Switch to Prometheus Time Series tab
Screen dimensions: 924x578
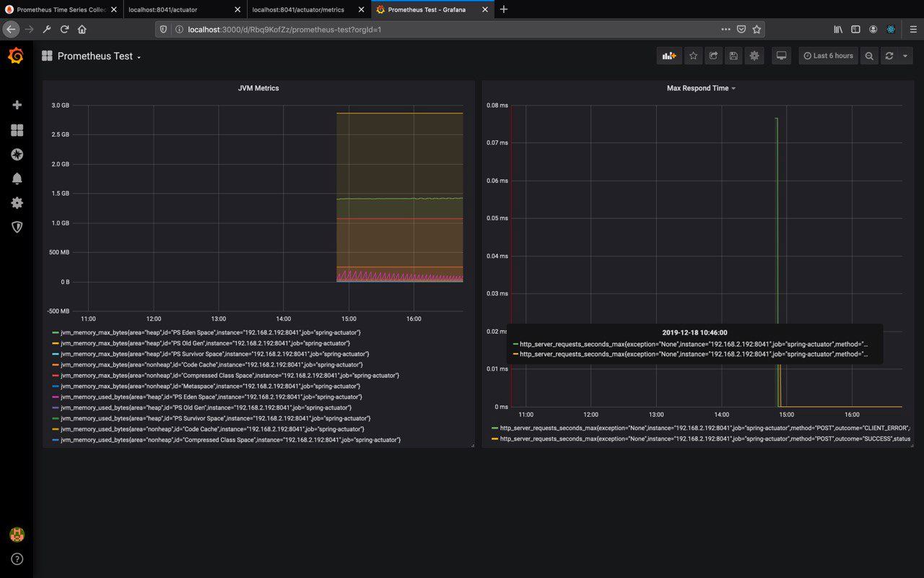point(61,9)
